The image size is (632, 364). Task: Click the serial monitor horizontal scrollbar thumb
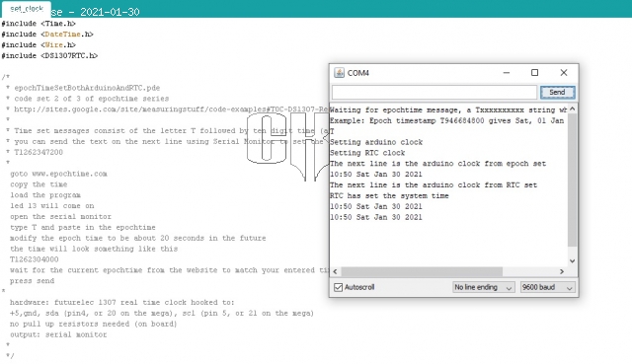(422, 271)
